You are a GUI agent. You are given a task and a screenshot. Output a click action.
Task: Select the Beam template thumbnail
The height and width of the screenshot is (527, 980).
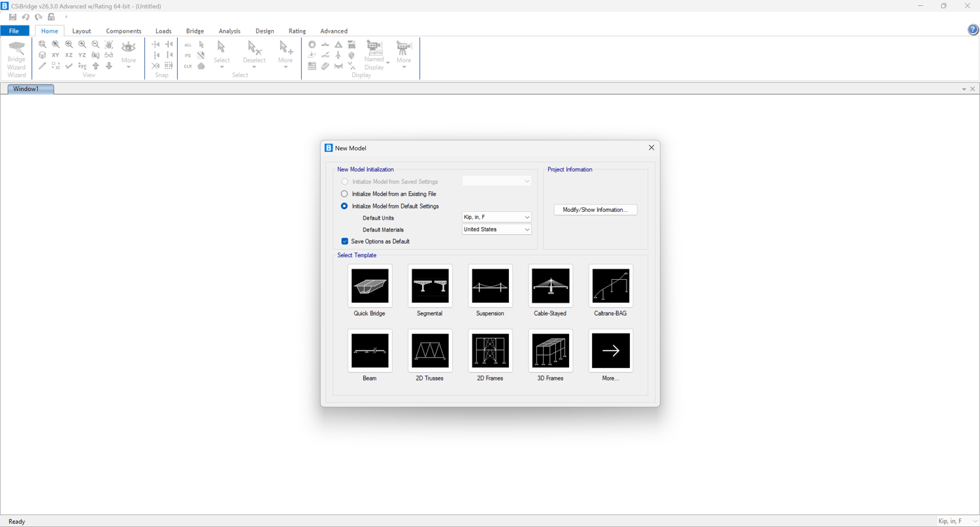(370, 351)
